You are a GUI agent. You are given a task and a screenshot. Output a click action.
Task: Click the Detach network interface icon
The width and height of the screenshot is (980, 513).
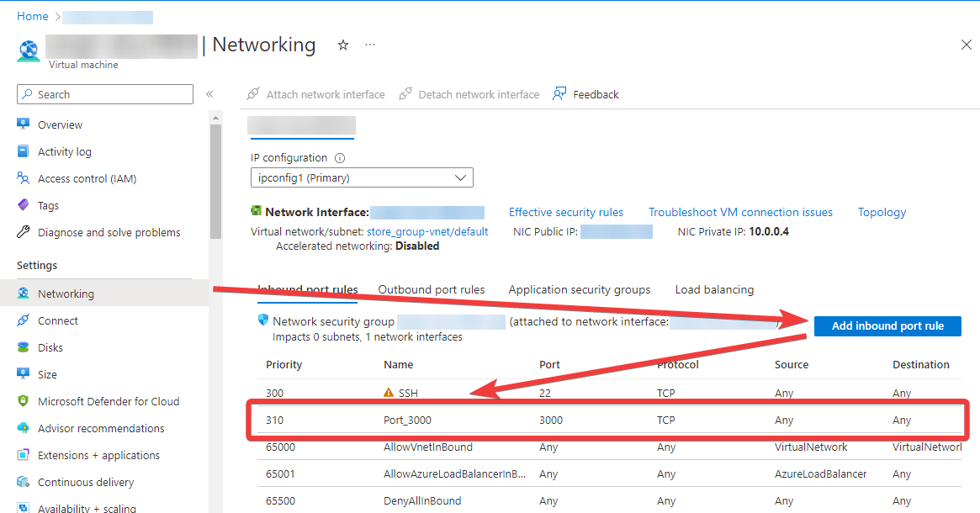pos(405,93)
